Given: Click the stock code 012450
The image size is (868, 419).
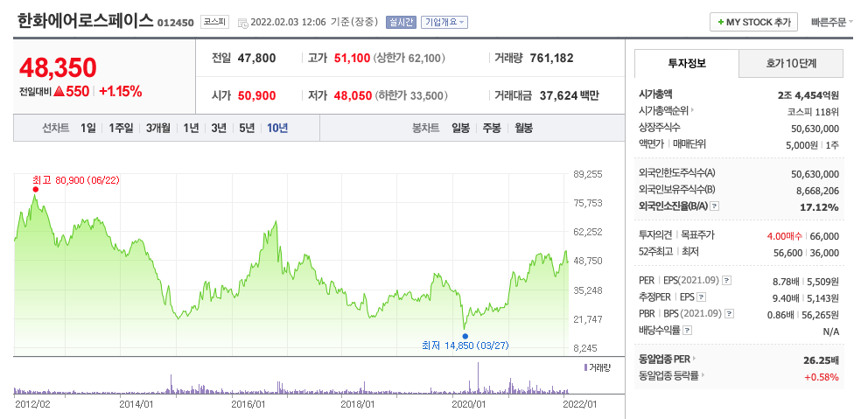Looking at the screenshot, I should [176, 24].
